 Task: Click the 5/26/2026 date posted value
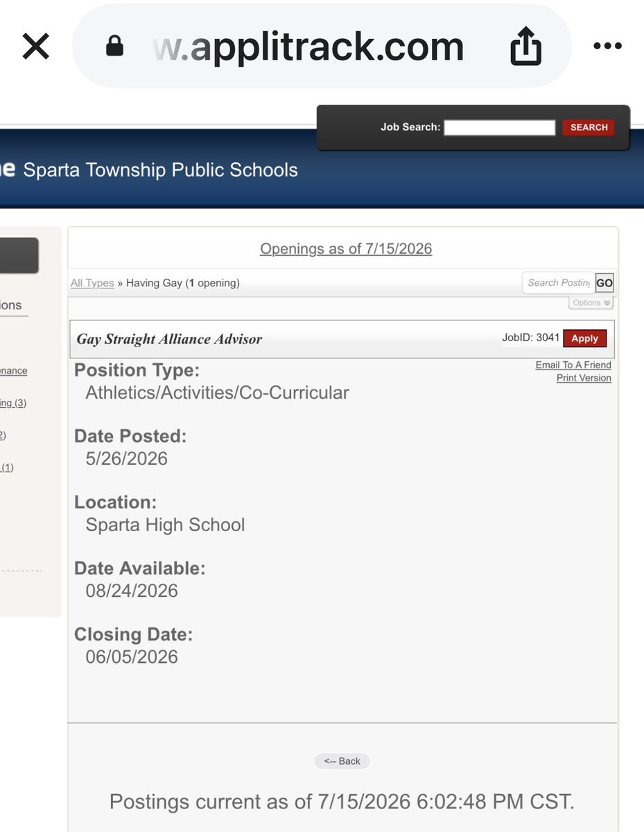[126, 458]
